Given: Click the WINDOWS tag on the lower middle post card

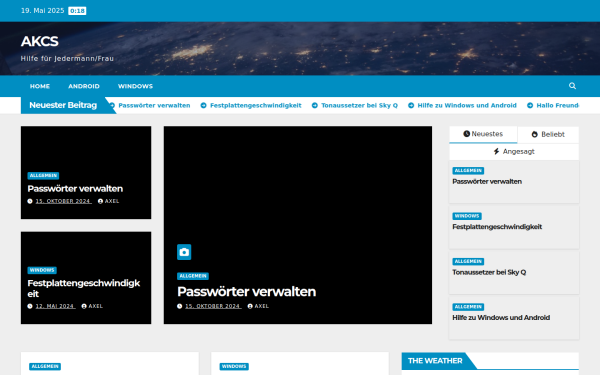Looking at the screenshot, I should point(234,367).
